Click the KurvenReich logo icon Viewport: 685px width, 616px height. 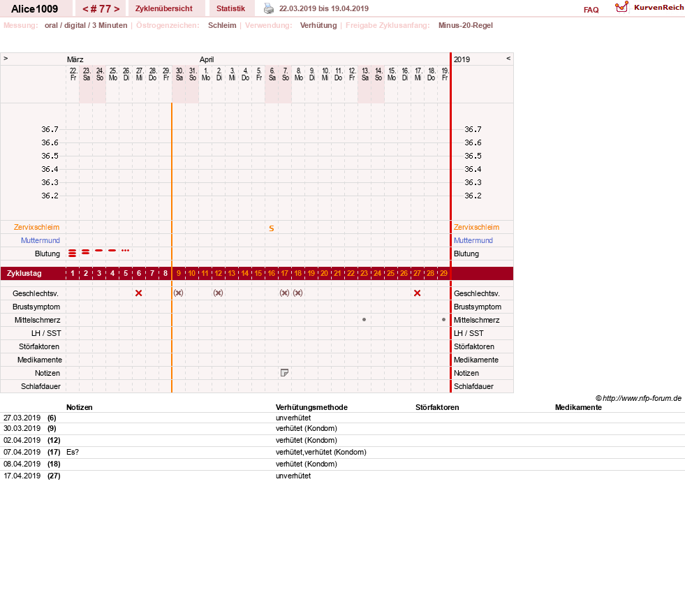coord(621,8)
